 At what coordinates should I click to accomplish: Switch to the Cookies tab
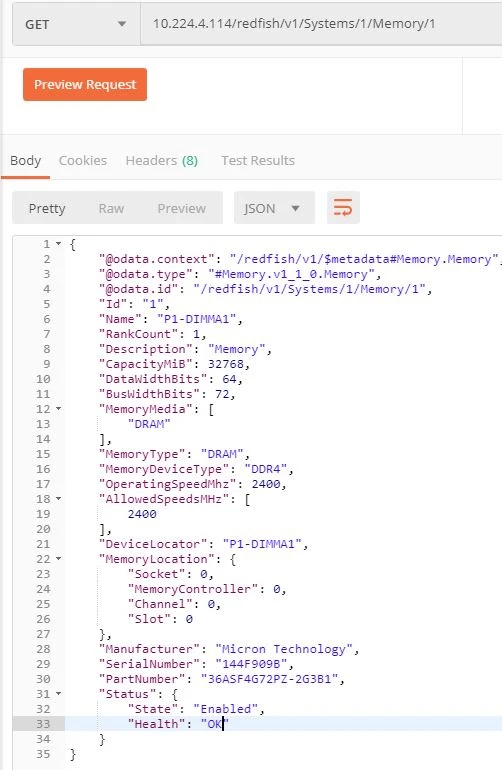coord(83,161)
